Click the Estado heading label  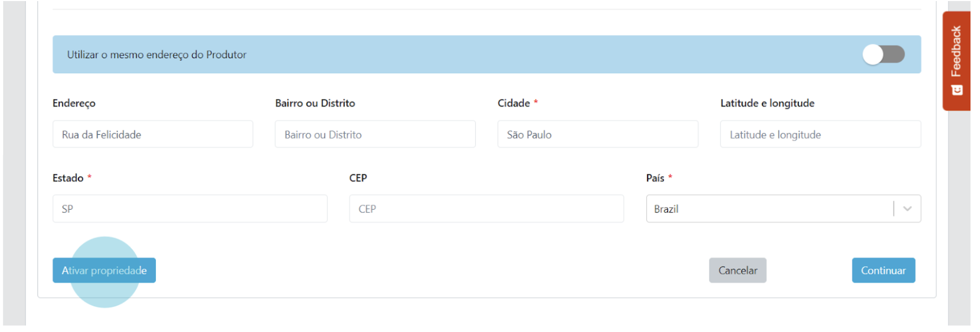(68, 178)
